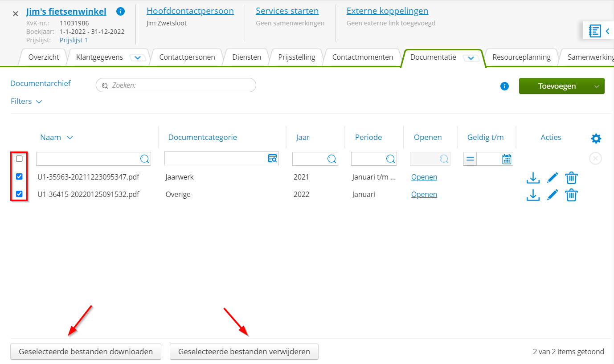Uncheck the U1-35963 row checkbox
This screenshot has height=364, width=614.
click(19, 176)
